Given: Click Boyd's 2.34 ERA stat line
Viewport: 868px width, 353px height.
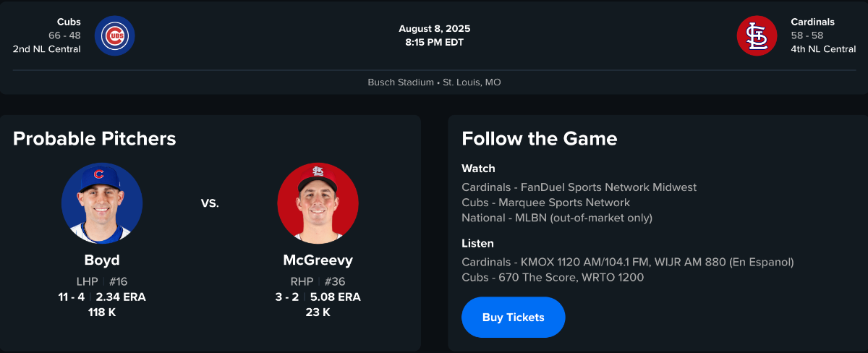Looking at the screenshot, I should point(121,297).
